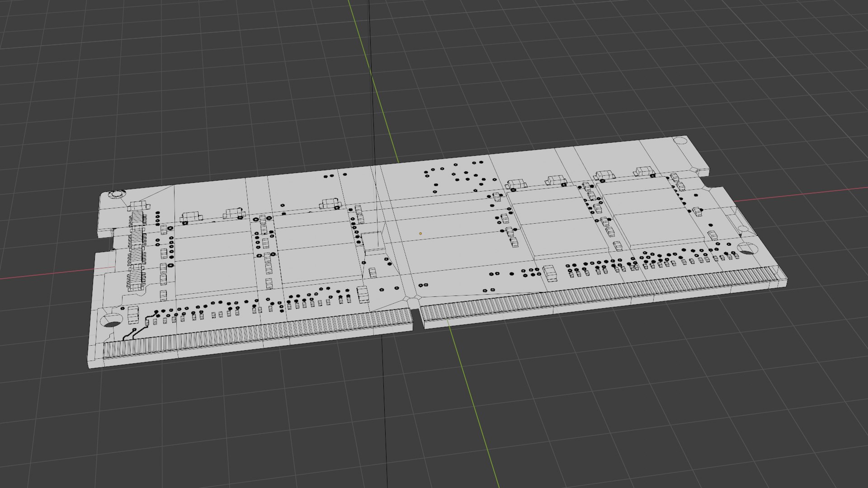The image size is (868, 488).
Task: Click the small square chip at board center
Action: click(x=373, y=241)
